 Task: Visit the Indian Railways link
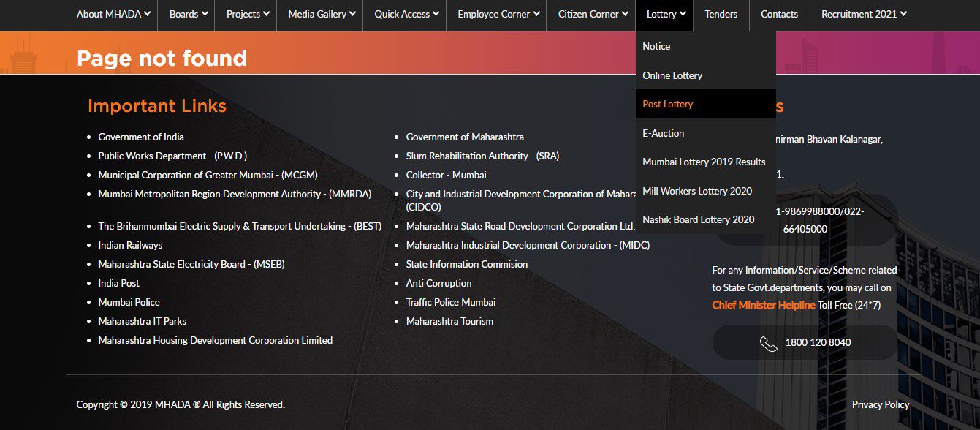[130, 245]
